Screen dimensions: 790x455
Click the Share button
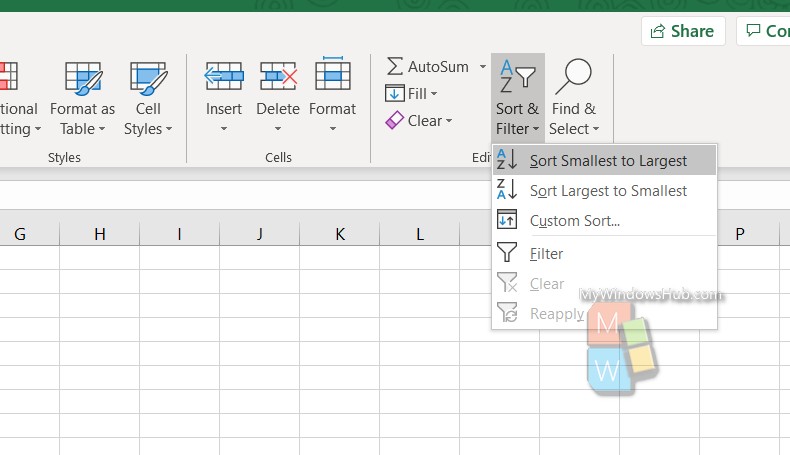pyautogui.click(x=683, y=31)
